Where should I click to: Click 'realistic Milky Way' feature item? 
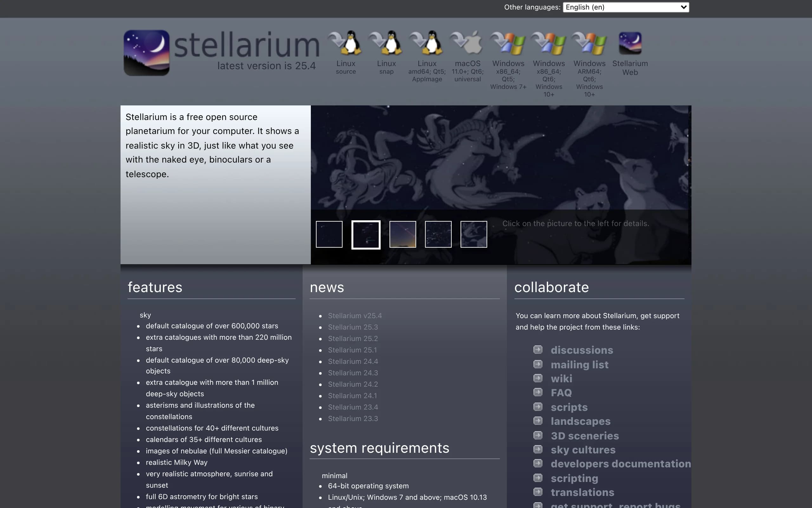click(176, 463)
